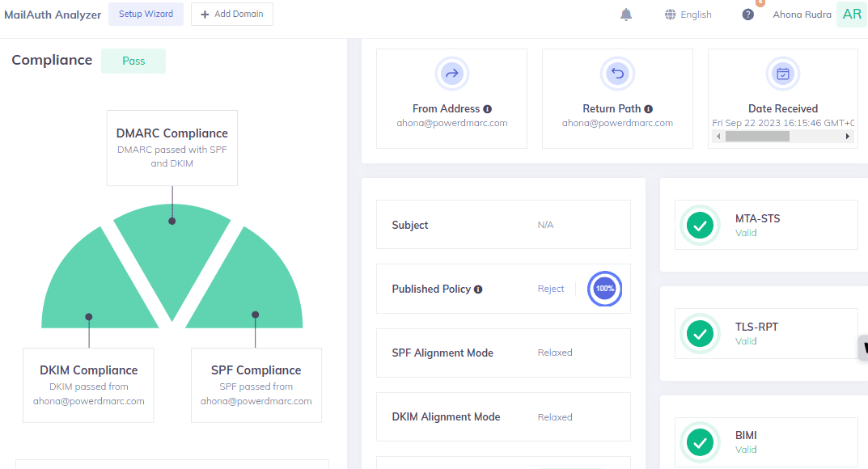
Task: Click the Date Received horizontal scrollbar
Action: [x=756, y=137]
